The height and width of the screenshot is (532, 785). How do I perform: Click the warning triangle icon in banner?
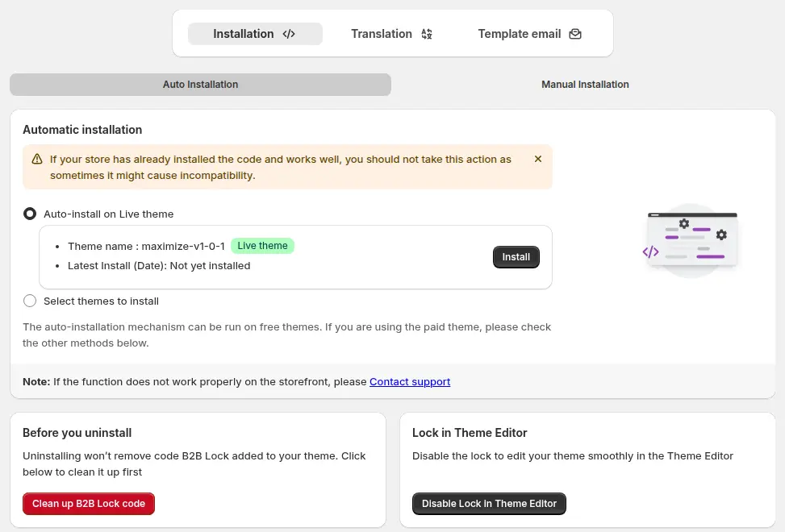[37, 159]
